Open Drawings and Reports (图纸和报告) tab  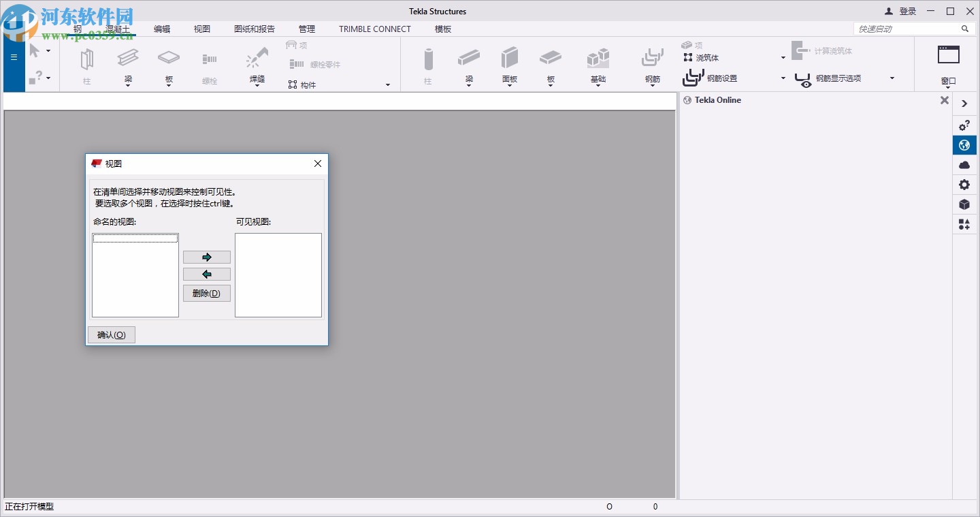click(255, 29)
